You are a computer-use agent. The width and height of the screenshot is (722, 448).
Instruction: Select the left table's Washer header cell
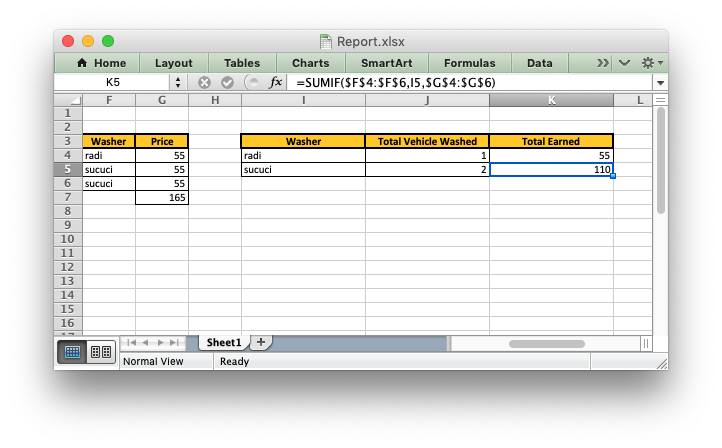pyautogui.click(x=109, y=141)
